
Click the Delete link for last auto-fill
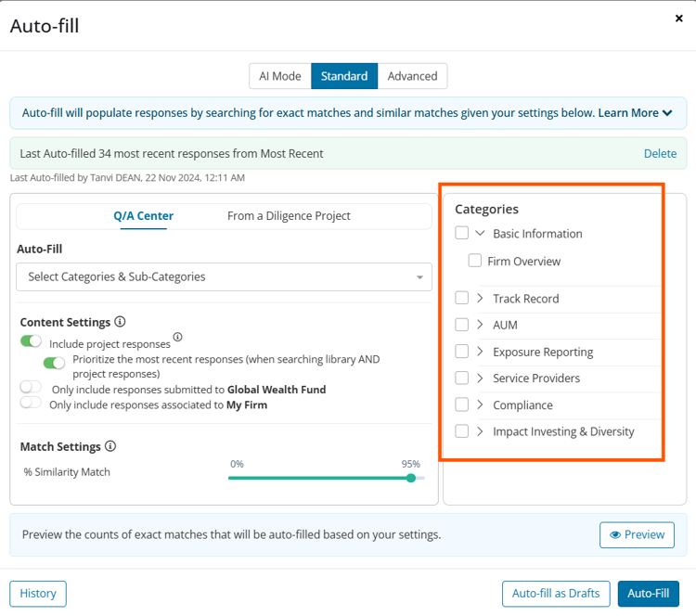pyautogui.click(x=660, y=154)
